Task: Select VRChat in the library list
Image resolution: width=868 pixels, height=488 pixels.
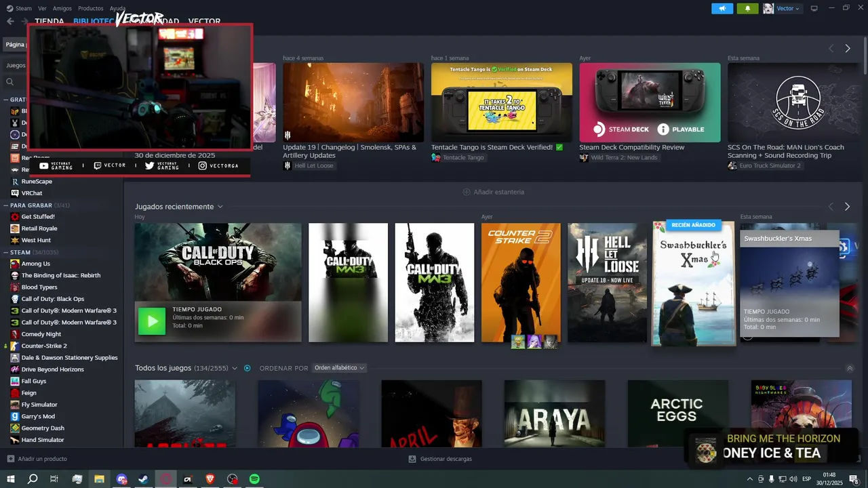Action: pos(32,193)
